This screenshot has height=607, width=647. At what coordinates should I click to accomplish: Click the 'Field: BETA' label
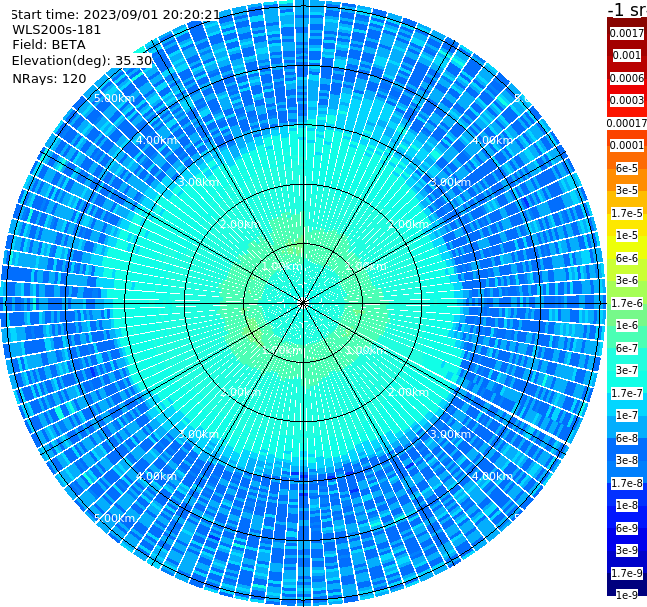point(49,45)
